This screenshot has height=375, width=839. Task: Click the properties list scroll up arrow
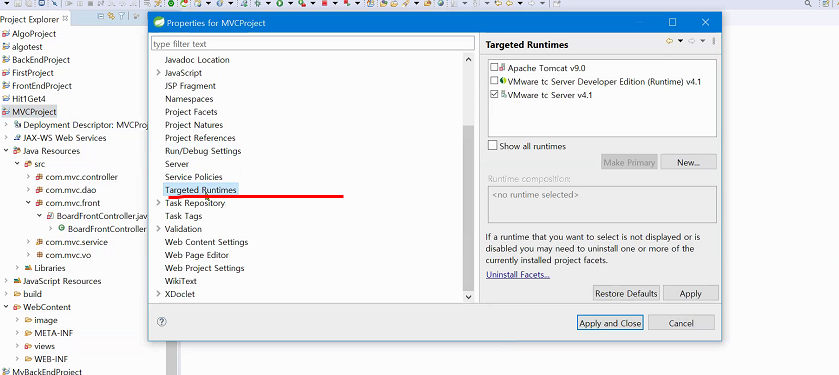click(468, 59)
